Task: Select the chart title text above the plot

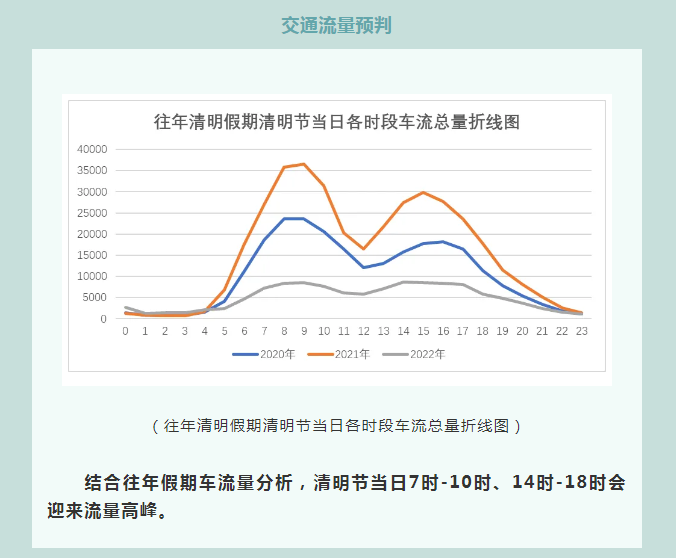Action: click(x=336, y=122)
